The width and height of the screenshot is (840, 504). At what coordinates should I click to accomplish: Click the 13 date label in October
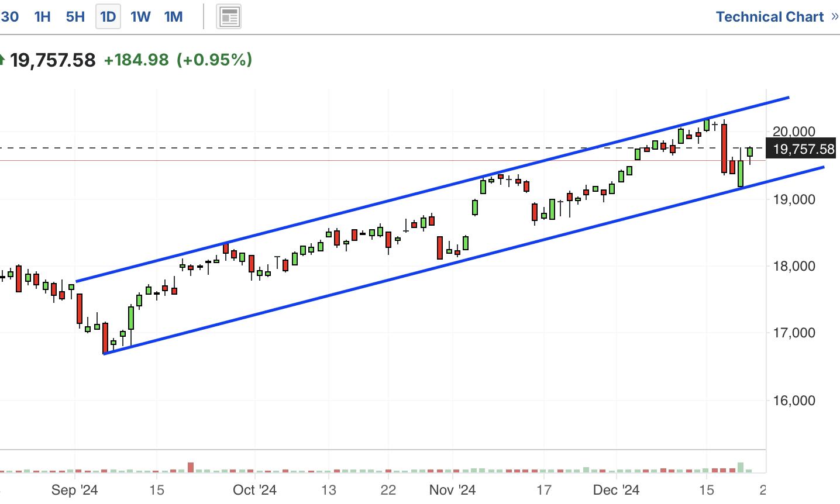329,489
